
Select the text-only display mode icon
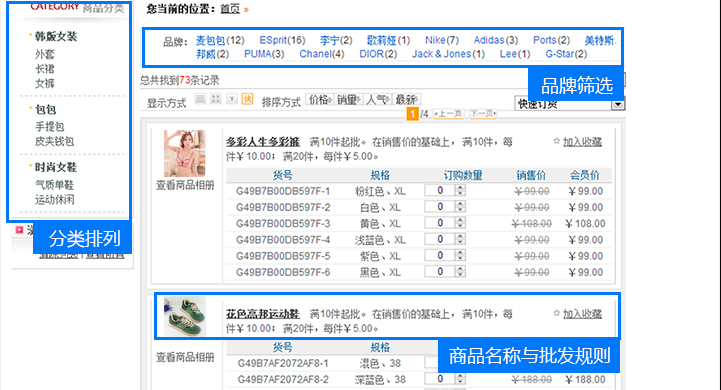pos(232,99)
